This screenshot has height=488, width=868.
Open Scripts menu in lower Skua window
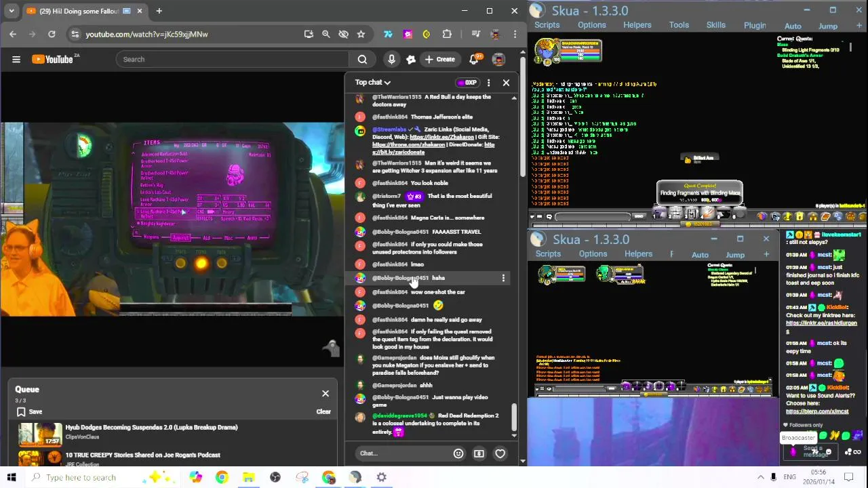pos(548,254)
